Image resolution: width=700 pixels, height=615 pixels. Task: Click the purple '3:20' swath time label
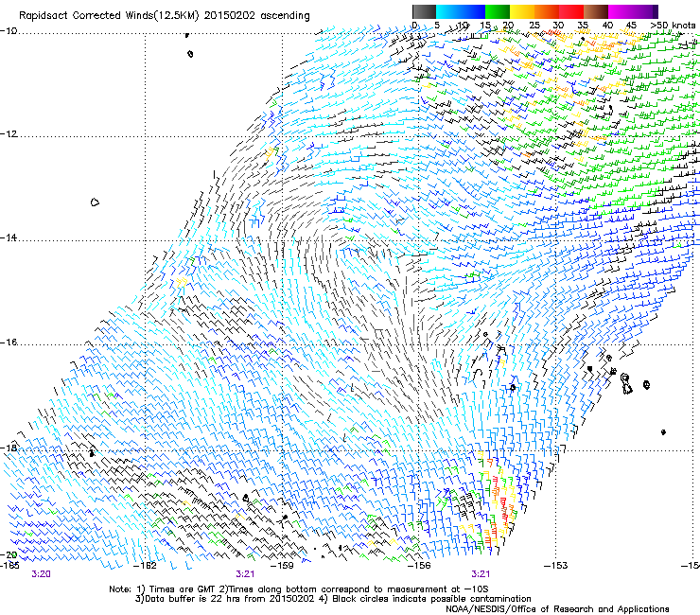(41, 574)
